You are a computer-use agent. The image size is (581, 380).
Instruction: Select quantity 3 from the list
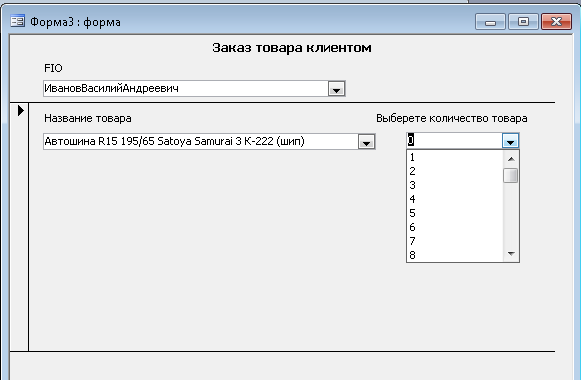coord(455,185)
